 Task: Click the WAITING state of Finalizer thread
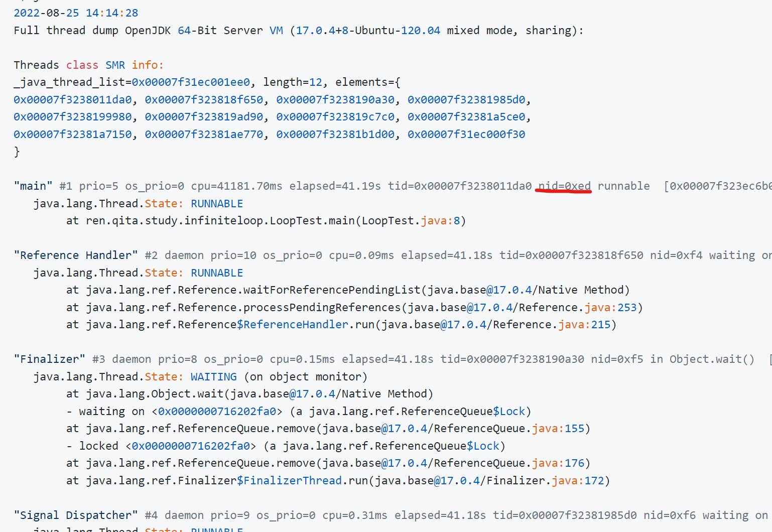(x=213, y=377)
